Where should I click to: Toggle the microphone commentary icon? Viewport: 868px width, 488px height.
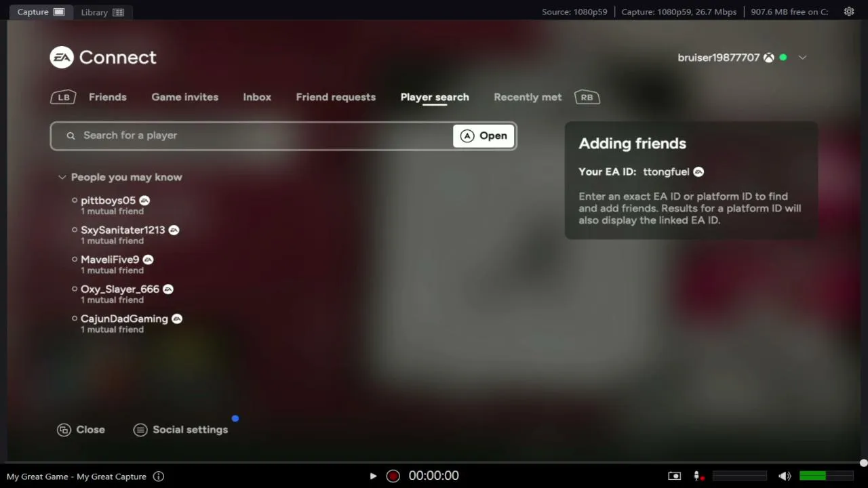696,476
